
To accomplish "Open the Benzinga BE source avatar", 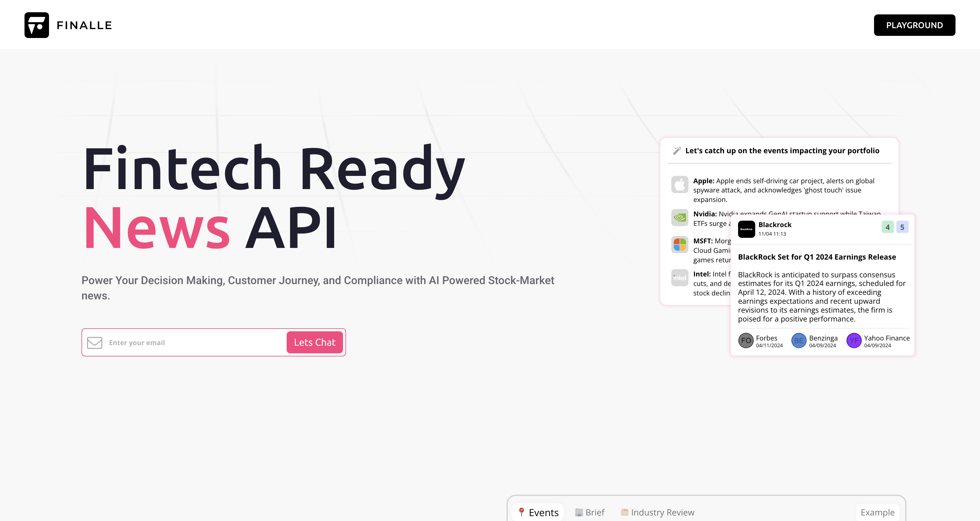I will pyautogui.click(x=799, y=340).
